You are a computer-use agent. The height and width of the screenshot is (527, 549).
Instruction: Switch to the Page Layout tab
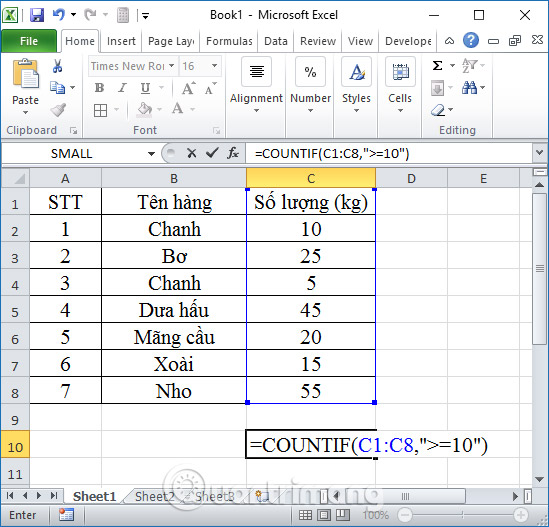tap(171, 41)
